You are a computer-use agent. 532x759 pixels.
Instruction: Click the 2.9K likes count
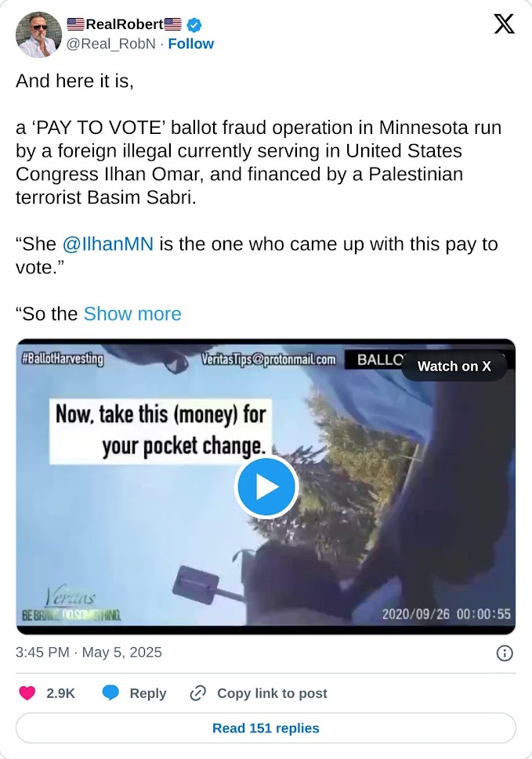point(60,693)
